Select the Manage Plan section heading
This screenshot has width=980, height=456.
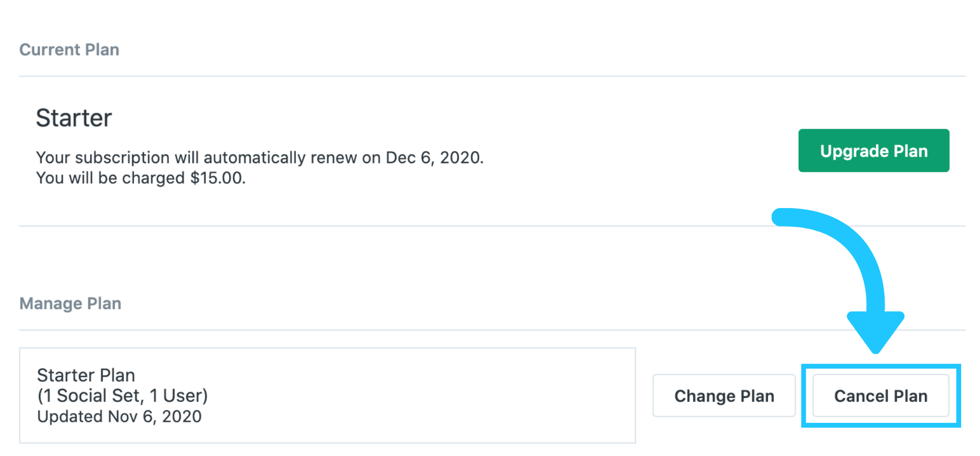pyautogui.click(x=70, y=303)
